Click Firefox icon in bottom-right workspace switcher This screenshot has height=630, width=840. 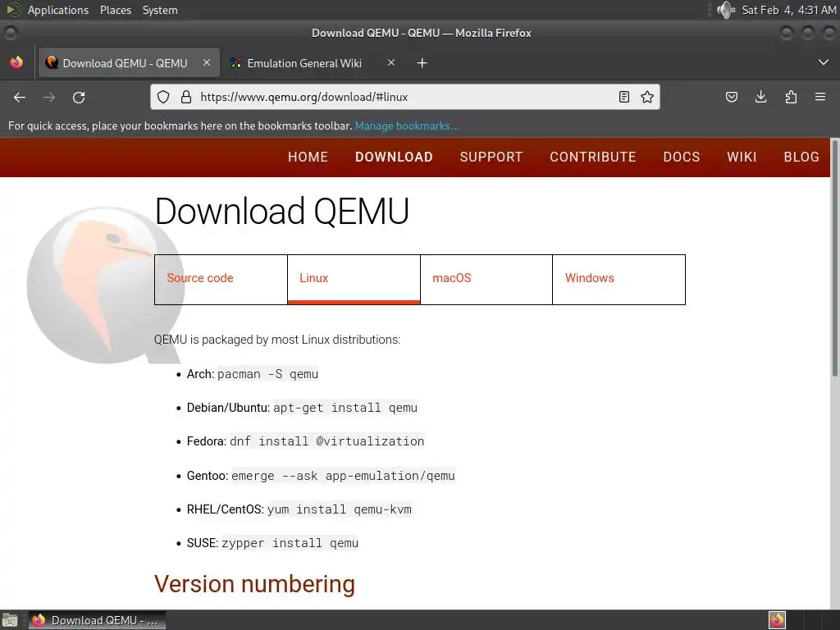(x=777, y=620)
